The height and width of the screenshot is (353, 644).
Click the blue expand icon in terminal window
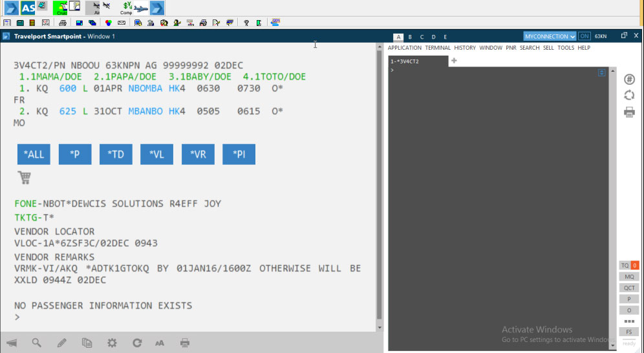602,72
